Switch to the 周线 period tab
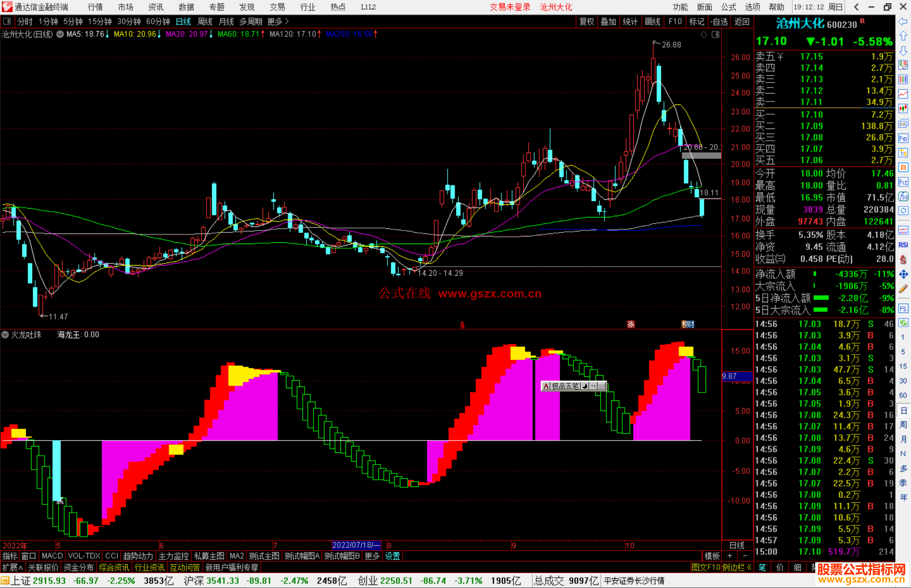The height and width of the screenshot is (588, 911). click(205, 21)
